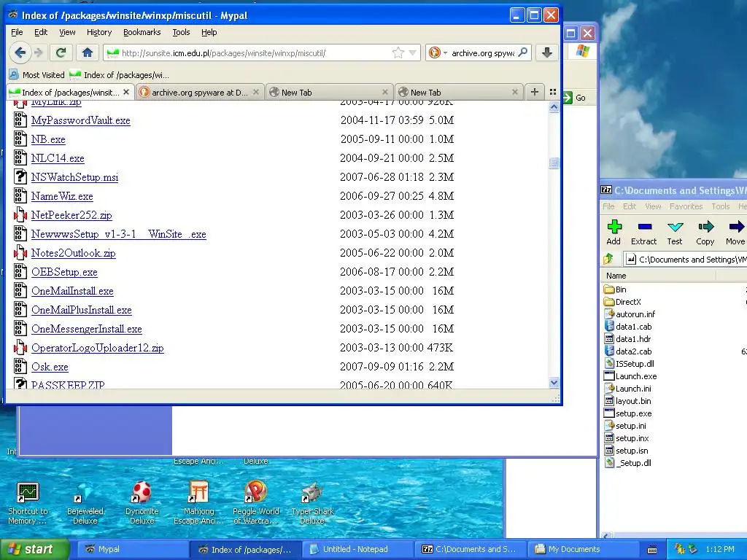The image size is (747, 560).
Task: Select setup.exe in 7-Zip
Action: pyautogui.click(x=628, y=413)
